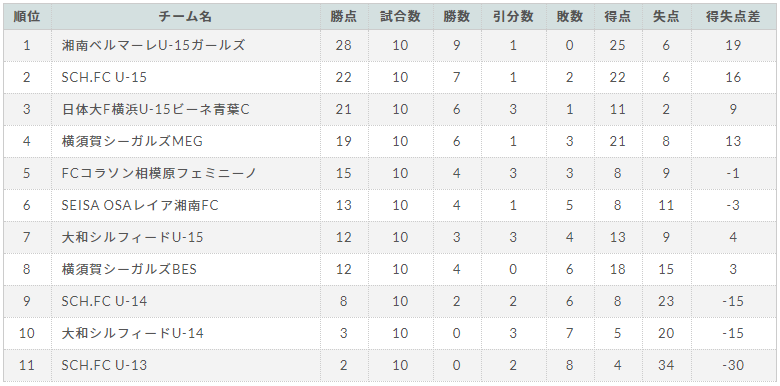Click the 順位 column header
The image size is (780, 386).
pyautogui.click(x=27, y=16)
